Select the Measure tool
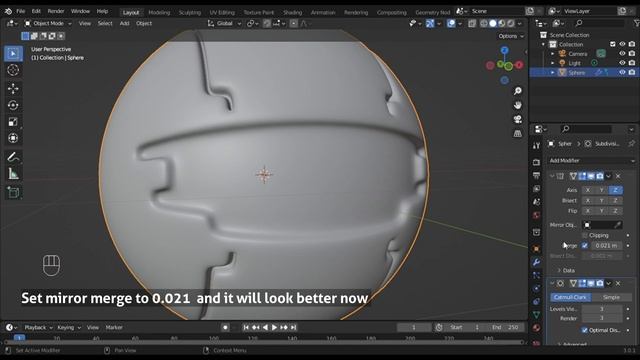The height and width of the screenshot is (360, 640). (13, 174)
